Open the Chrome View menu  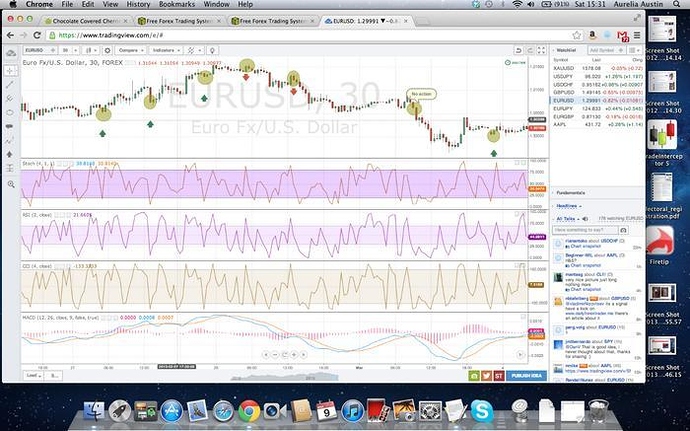click(110, 4)
